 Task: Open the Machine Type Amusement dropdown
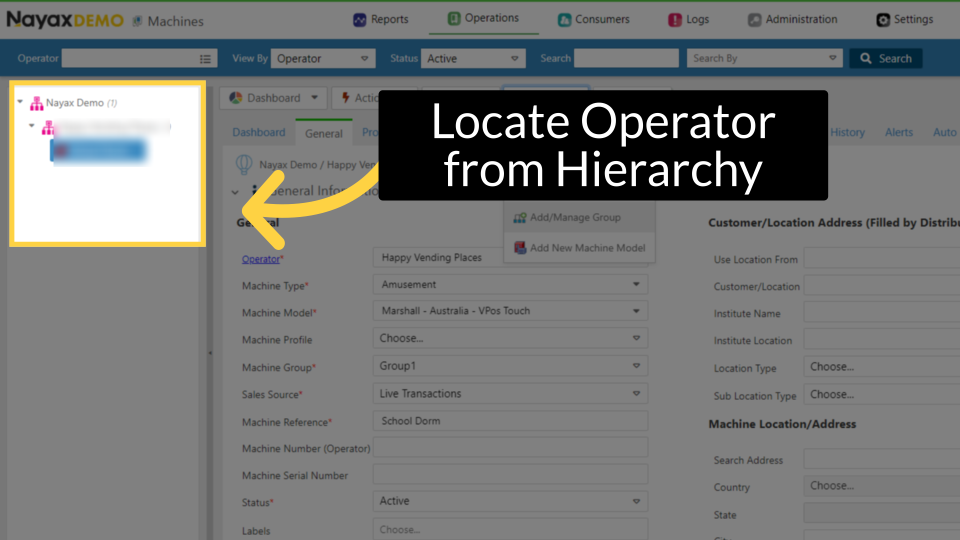click(510, 285)
